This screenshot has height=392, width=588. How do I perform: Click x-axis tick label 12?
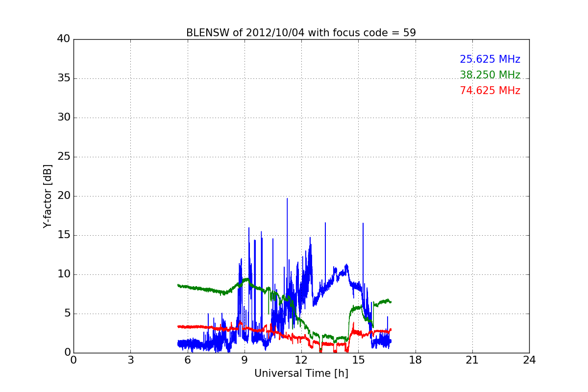pyautogui.click(x=301, y=360)
